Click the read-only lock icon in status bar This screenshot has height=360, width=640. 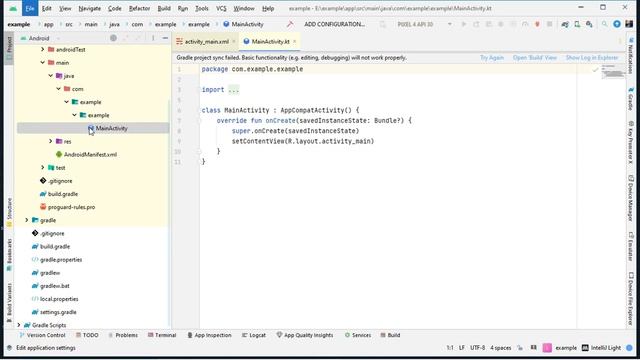[520, 348]
